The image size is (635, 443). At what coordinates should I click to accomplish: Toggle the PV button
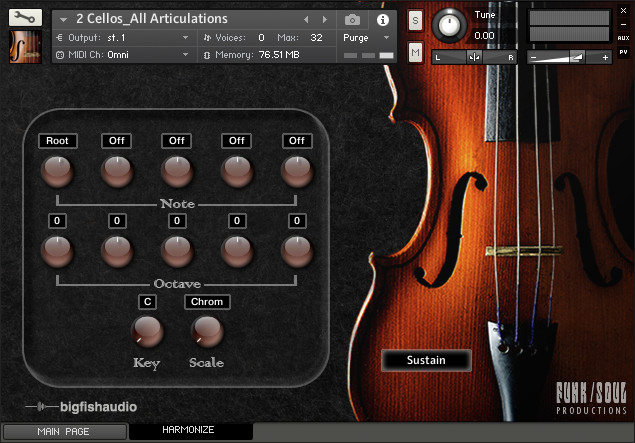click(623, 52)
